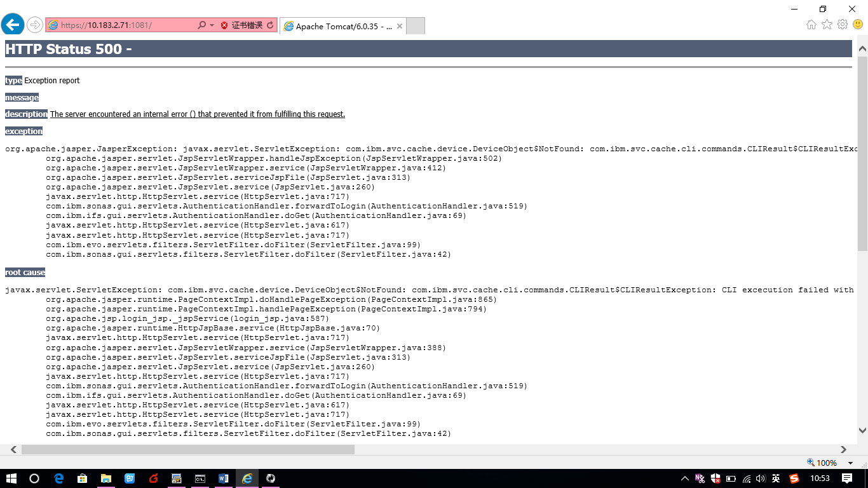This screenshot has height=488, width=868.
Task: Click the smiley feedback icon
Action: click(858, 25)
